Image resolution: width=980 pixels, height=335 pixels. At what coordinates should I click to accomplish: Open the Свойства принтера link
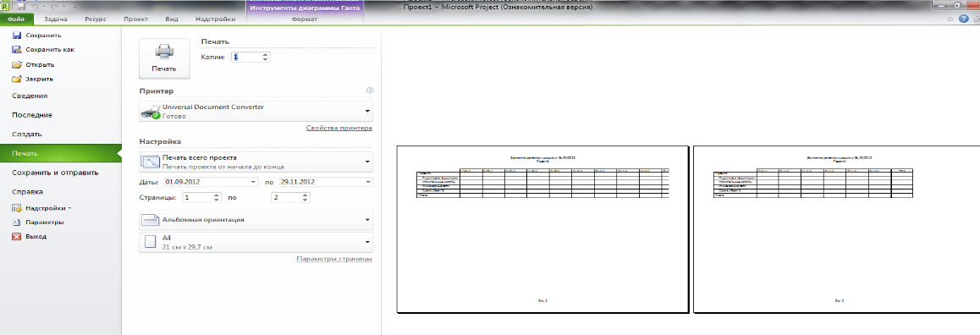coord(339,128)
